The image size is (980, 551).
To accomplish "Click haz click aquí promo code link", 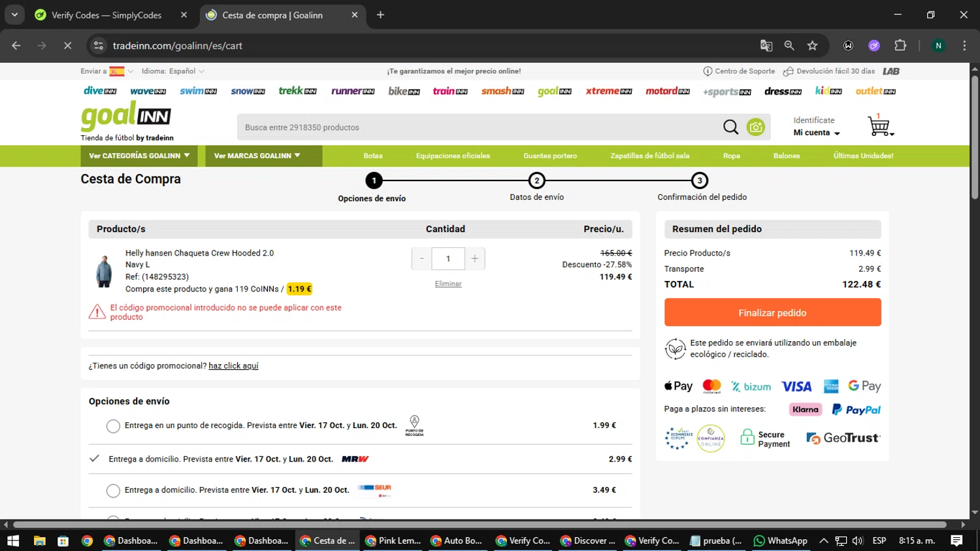I will (x=233, y=366).
